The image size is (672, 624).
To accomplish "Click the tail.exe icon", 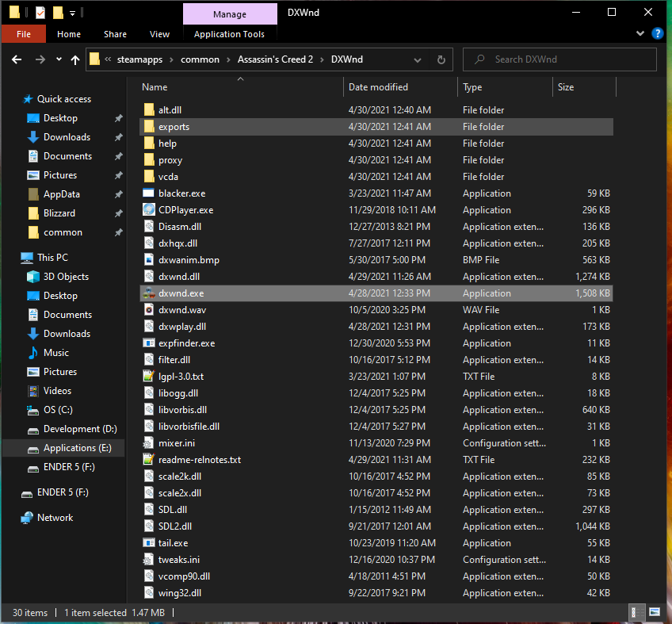I will coord(149,543).
